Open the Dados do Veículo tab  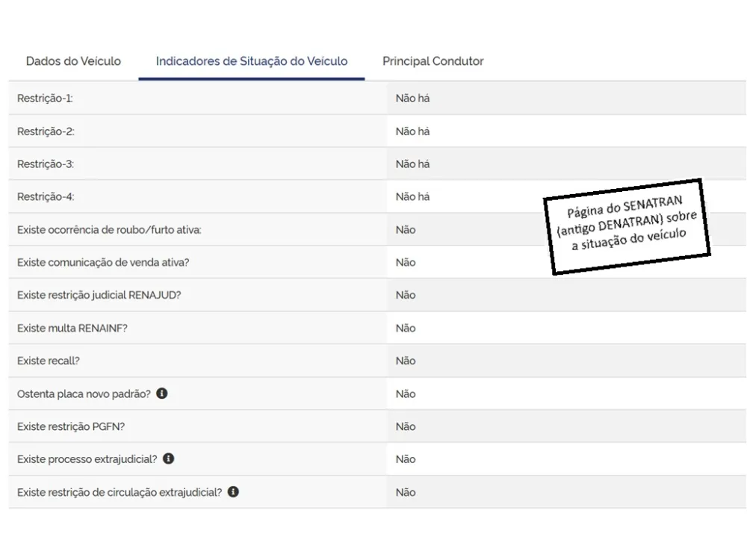[x=73, y=61]
